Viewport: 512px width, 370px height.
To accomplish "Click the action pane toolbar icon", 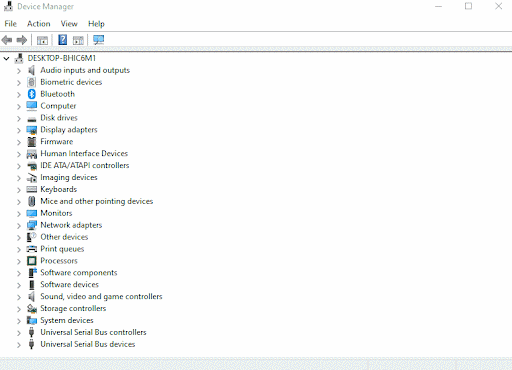I will point(78,40).
